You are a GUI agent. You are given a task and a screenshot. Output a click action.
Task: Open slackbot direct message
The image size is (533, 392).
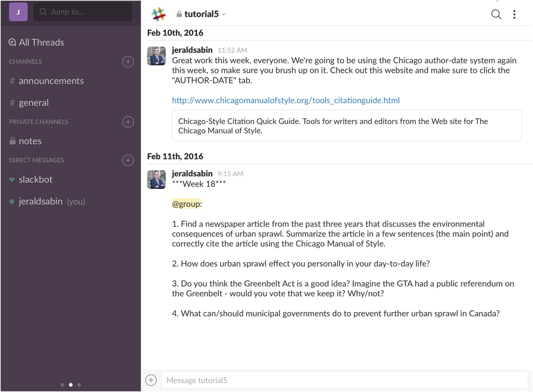(35, 179)
